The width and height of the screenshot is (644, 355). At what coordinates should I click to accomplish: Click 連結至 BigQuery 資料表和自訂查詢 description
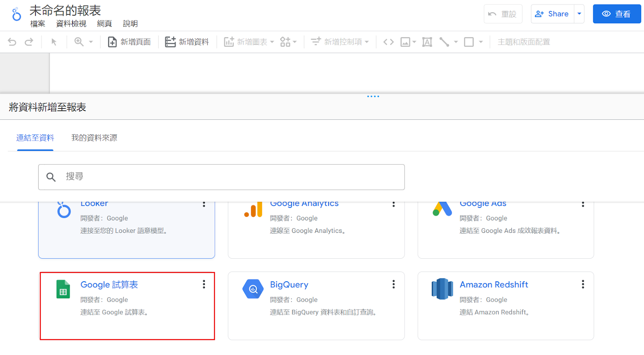323,312
